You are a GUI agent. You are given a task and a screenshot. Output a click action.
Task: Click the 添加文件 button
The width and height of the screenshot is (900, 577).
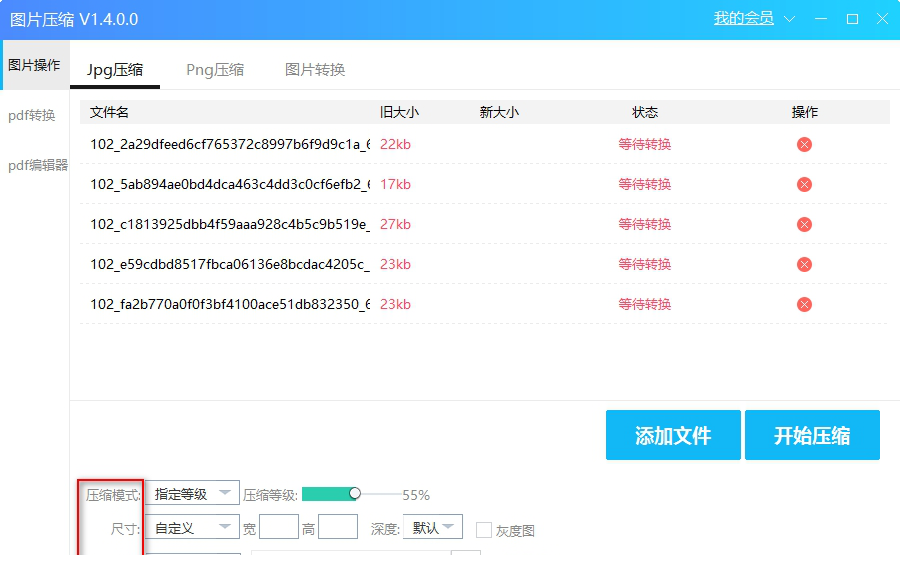pos(673,435)
